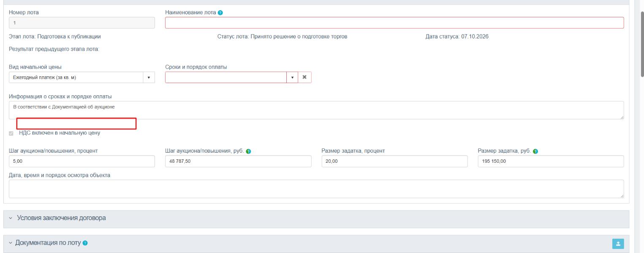Click Шаг аукциона/повышения, процент field
Screen dimensions: 644x253
pyautogui.click(x=82, y=161)
